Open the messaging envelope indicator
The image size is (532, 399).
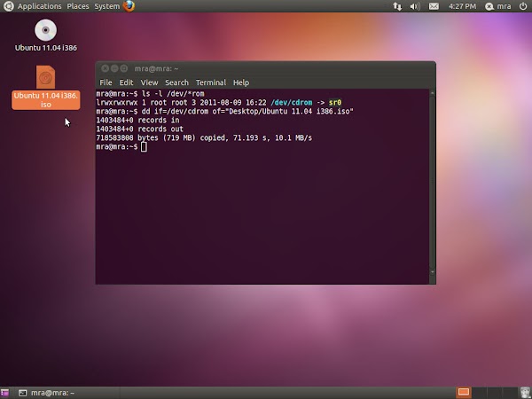point(434,6)
